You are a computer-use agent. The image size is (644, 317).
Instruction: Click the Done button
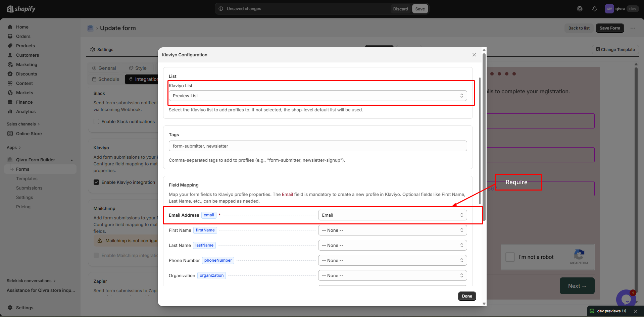click(467, 296)
